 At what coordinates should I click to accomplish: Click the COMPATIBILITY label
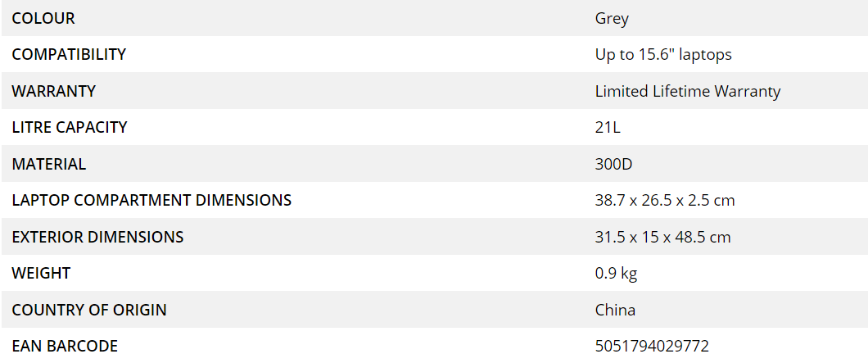pos(69,54)
